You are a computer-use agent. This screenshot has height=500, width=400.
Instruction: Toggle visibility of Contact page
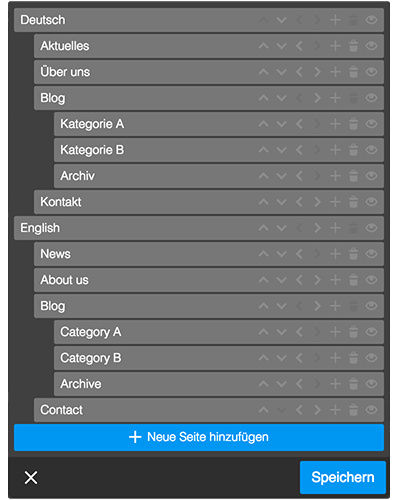pyautogui.click(x=371, y=410)
